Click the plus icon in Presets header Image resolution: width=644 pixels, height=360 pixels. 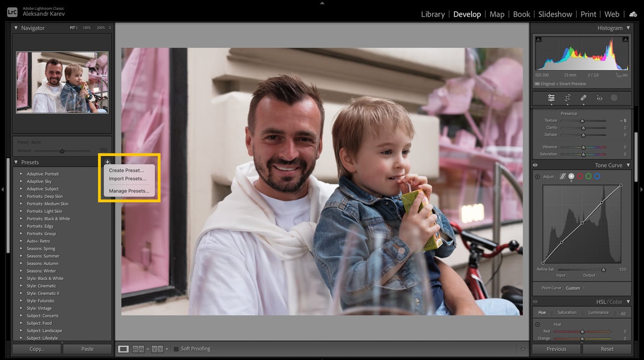(x=107, y=162)
